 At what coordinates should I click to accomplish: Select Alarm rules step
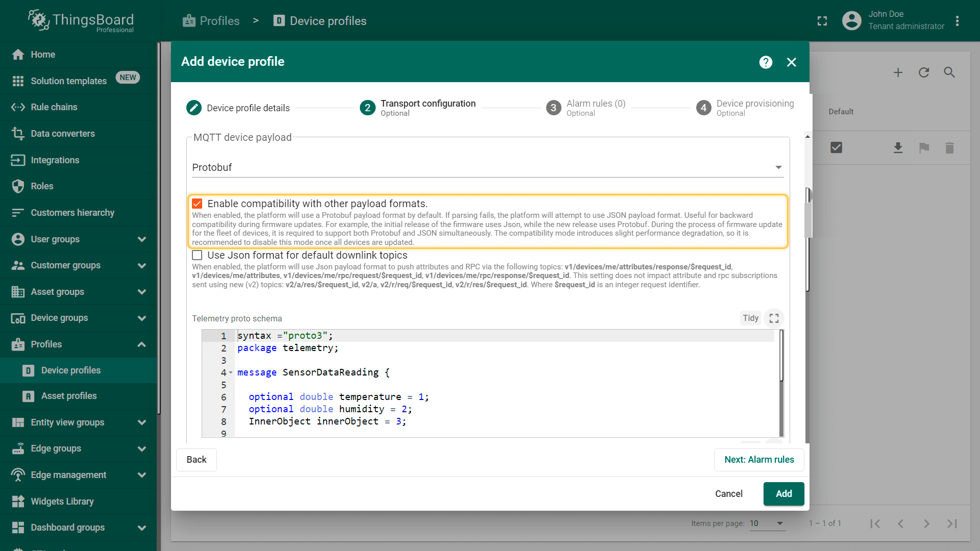[586, 108]
